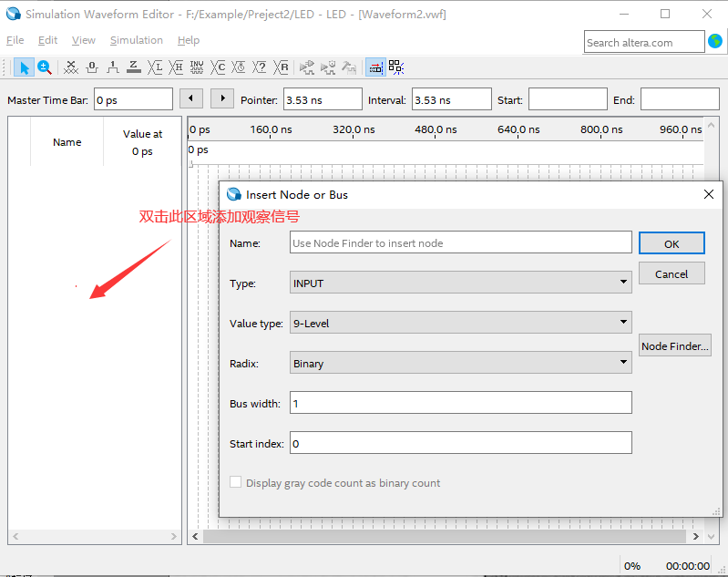Toggle Snap to Transition button

pyautogui.click(x=396, y=67)
